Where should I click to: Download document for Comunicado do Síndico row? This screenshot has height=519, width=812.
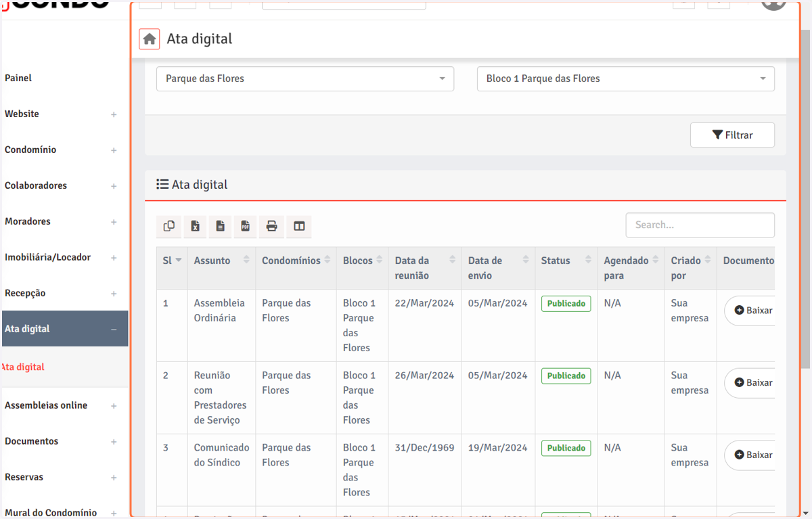[x=750, y=455]
